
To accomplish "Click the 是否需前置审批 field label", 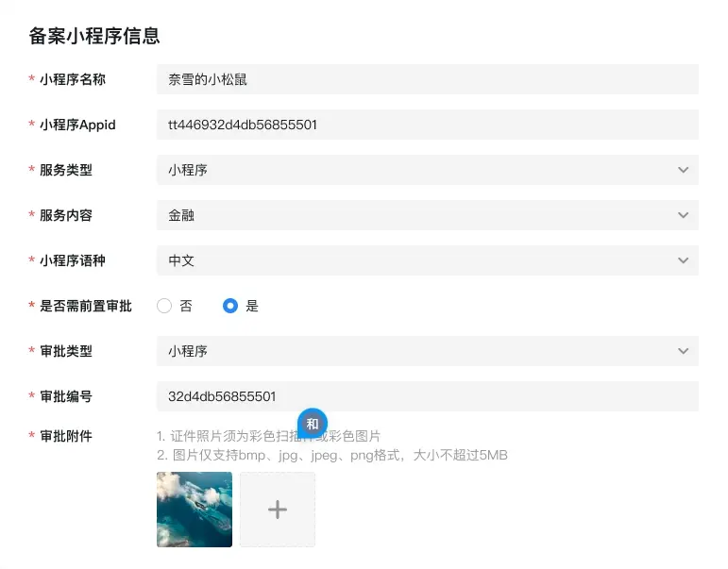I will (85, 306).
